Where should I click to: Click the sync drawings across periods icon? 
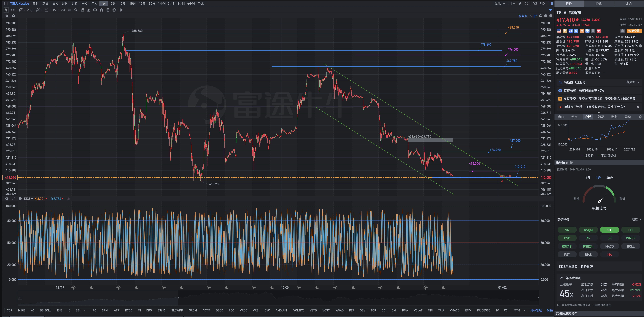(x=114, y=10)
